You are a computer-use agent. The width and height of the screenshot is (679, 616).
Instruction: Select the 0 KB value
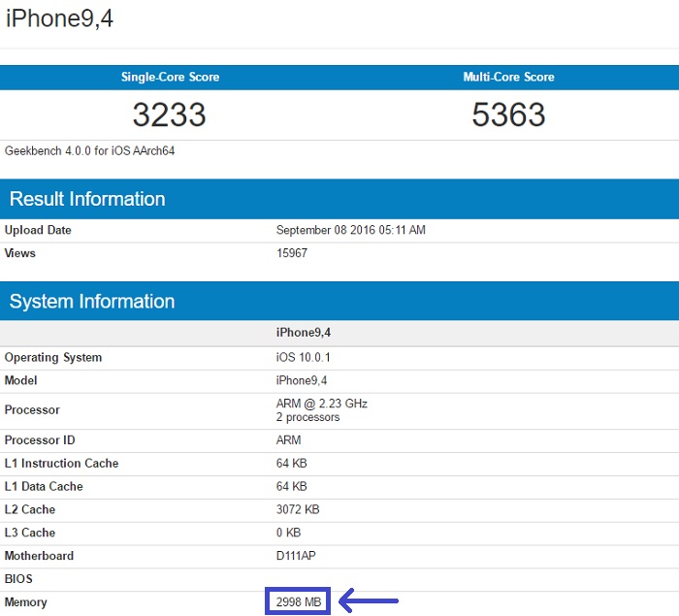point(288,533)
